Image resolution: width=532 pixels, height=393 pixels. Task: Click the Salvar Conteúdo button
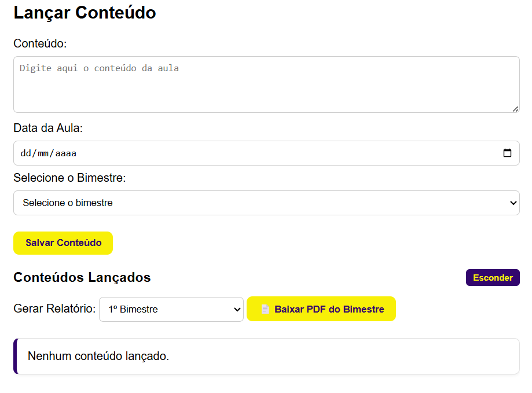[63, 243]
